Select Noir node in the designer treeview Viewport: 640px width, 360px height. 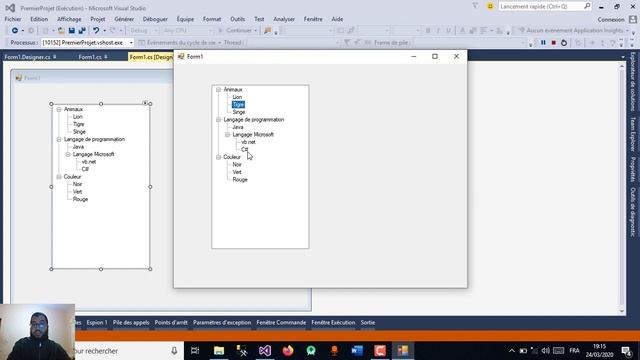pos(77,184)
